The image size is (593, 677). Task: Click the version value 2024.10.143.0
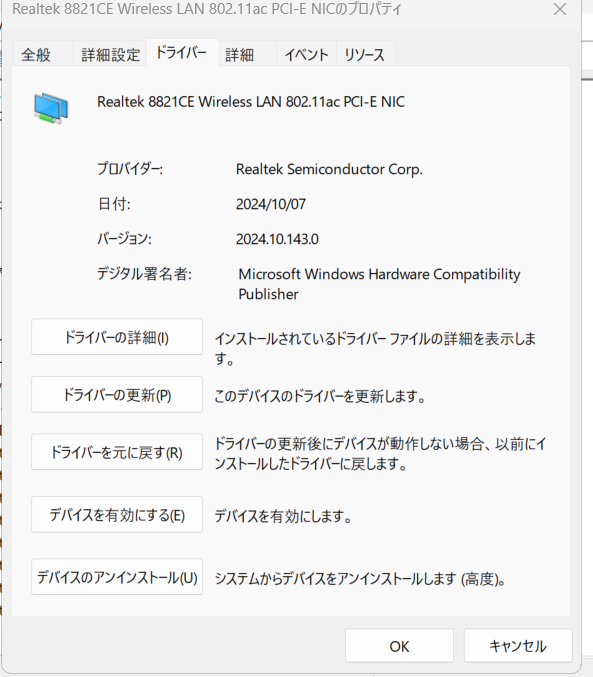(x=277, y=239)
